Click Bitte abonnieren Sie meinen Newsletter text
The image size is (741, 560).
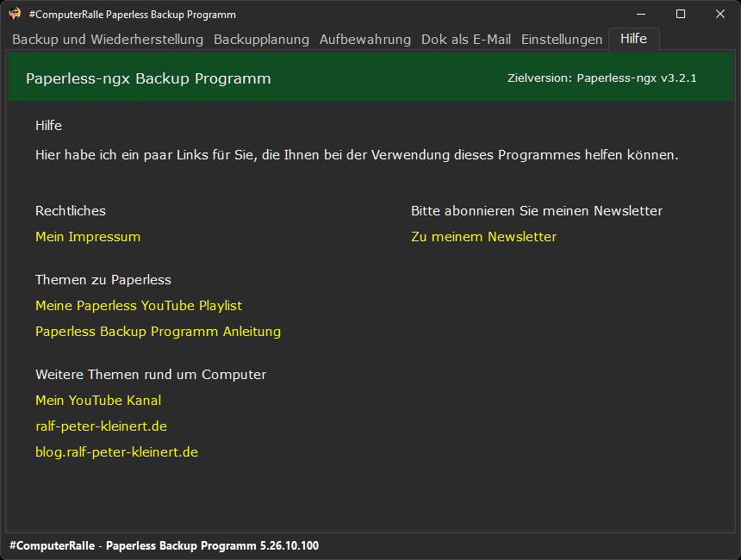pyautogui.click(x=537, y=211)
